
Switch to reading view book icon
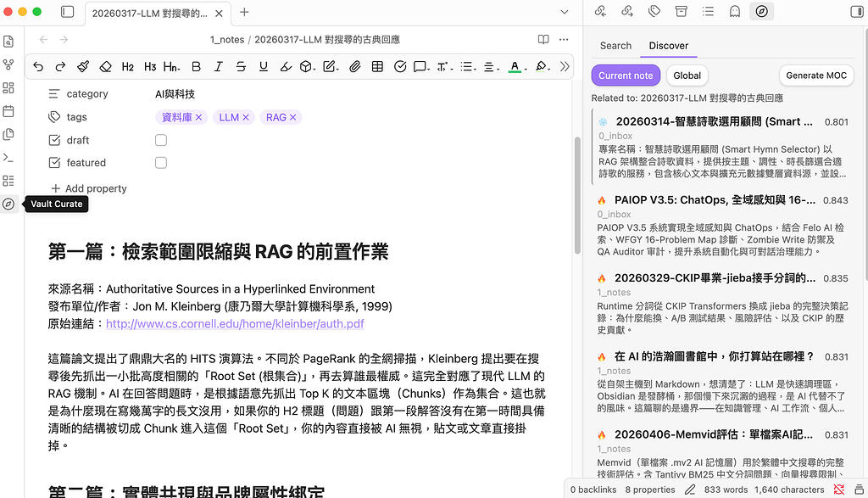[543, 39]
